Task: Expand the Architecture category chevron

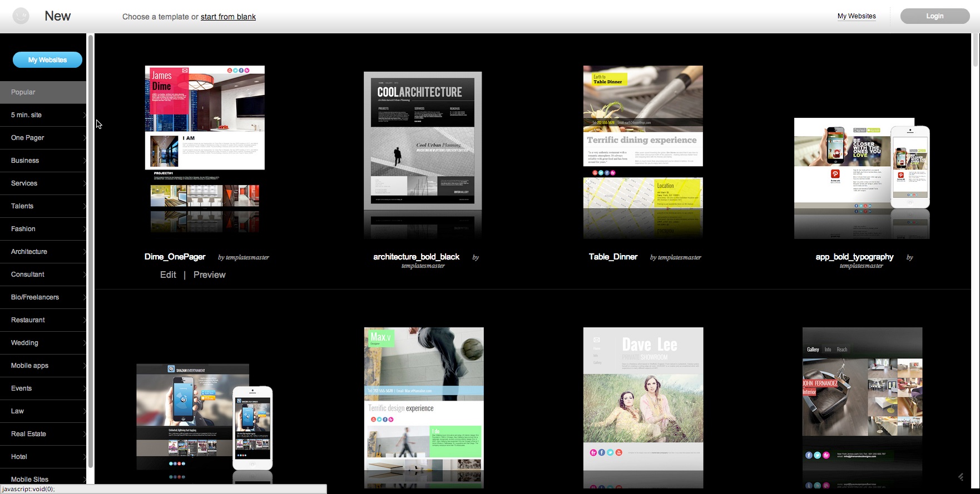Action: point(84,252)
